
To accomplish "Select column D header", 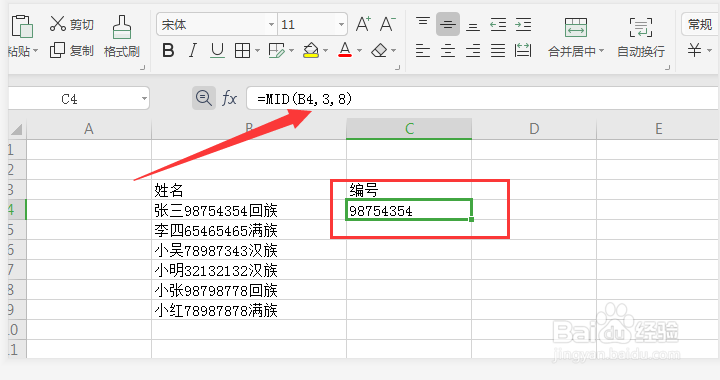I will [x=534, y=129].
